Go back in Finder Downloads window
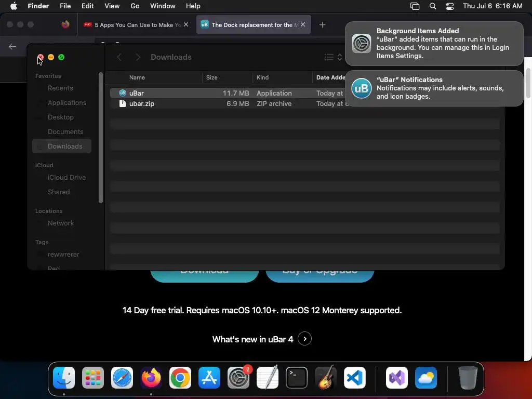The width and height of the screenshot is (532, 399). [119, 57]
